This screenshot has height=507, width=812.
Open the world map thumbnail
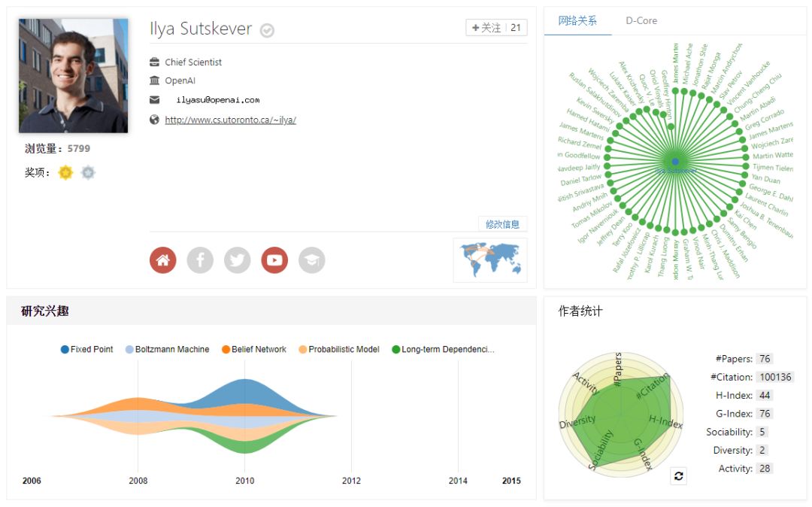click(490, 260)
